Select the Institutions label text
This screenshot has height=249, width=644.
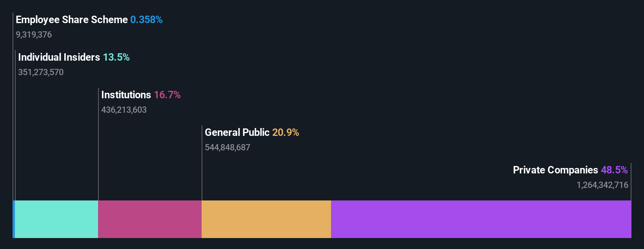tap(126, 95)
